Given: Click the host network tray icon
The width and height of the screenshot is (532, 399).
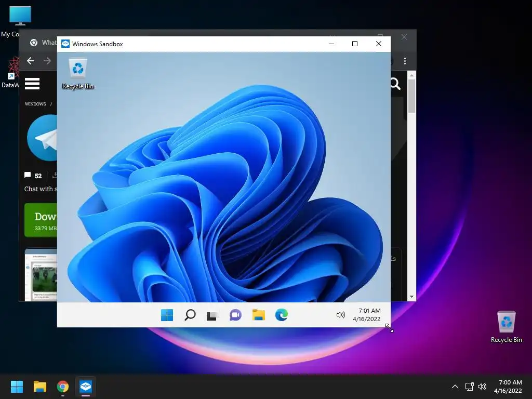Looking at the screenshot, I should click(469, 387).
